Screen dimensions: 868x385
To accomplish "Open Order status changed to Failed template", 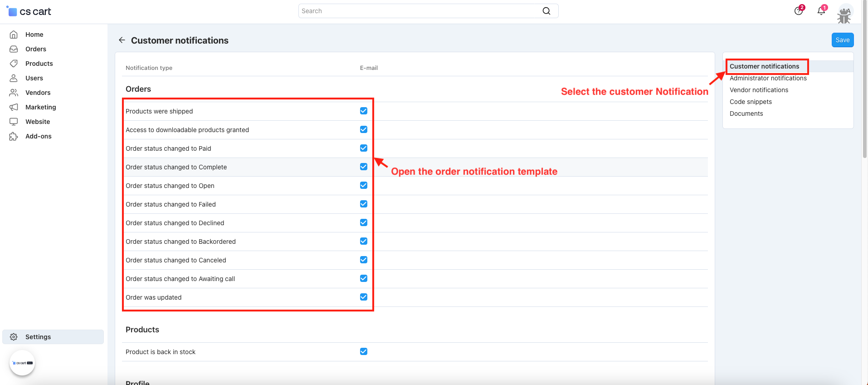I will [x=171, y=204].
